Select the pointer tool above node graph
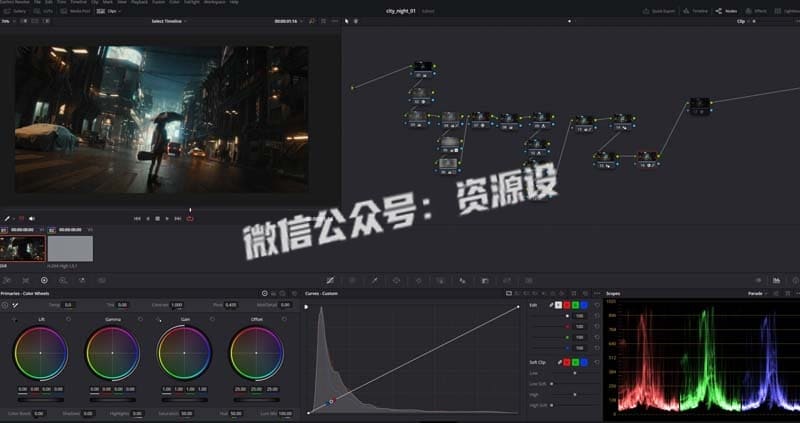The image size is (800, 423). coord(347,21)
